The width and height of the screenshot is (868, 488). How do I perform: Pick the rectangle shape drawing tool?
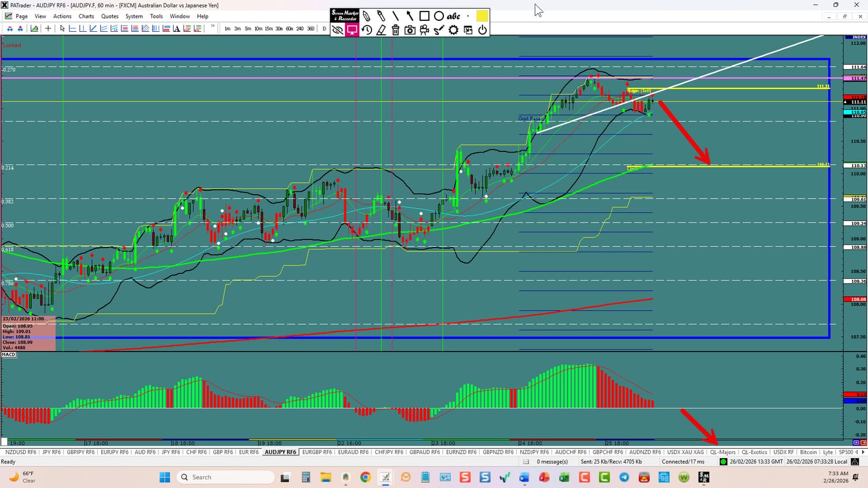(x=424, y=16)
